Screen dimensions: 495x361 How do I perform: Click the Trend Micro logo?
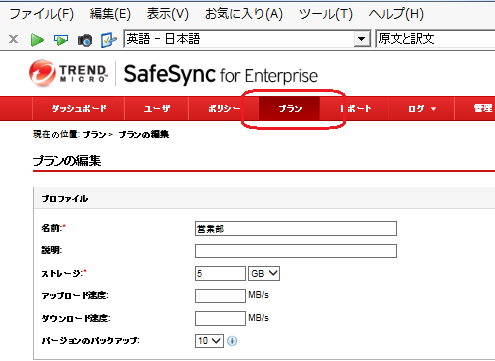click(x=68, y=73)
